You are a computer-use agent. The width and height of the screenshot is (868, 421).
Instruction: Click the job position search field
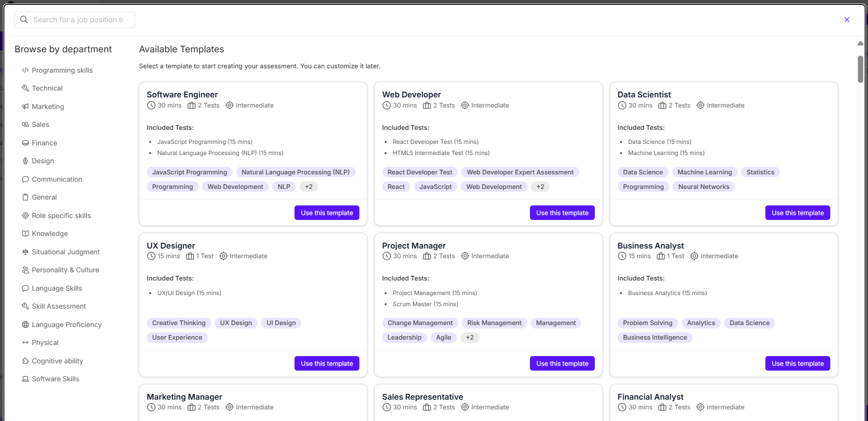pyautogui.click(x=77, y=20)
